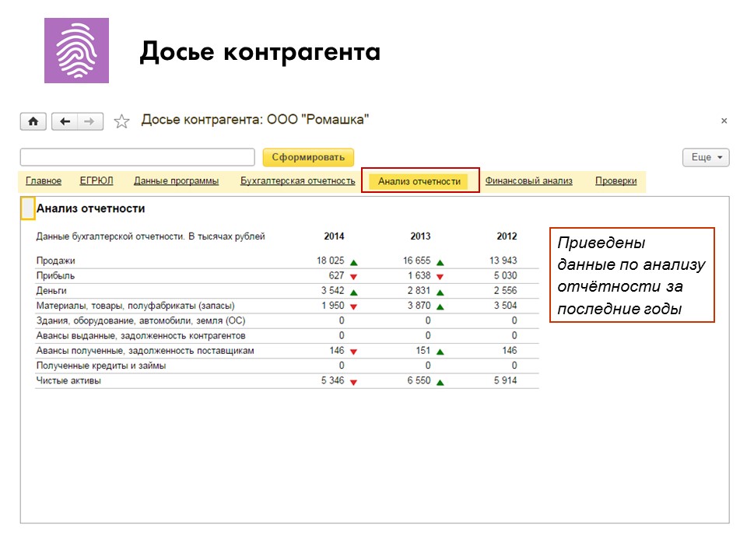This screenshot has height=560, width=747.
Task: Add to favorites with star icon
Action: (x=121, y=121)
